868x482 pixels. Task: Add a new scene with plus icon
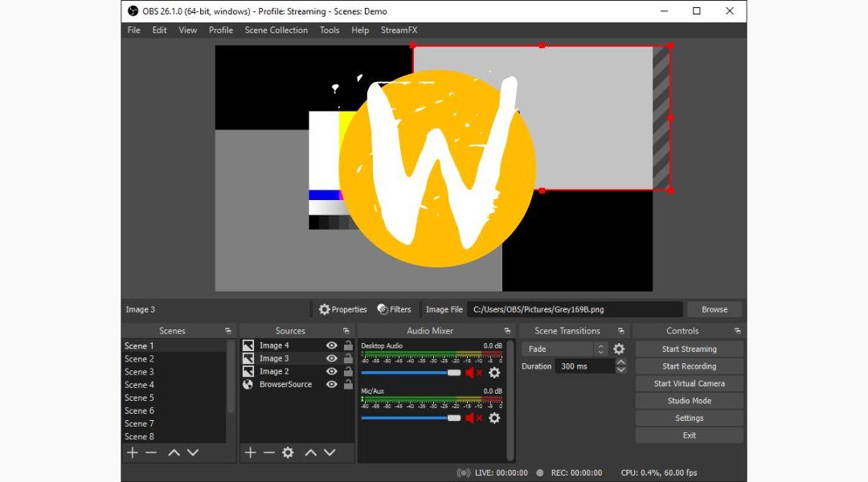(133, 453)
